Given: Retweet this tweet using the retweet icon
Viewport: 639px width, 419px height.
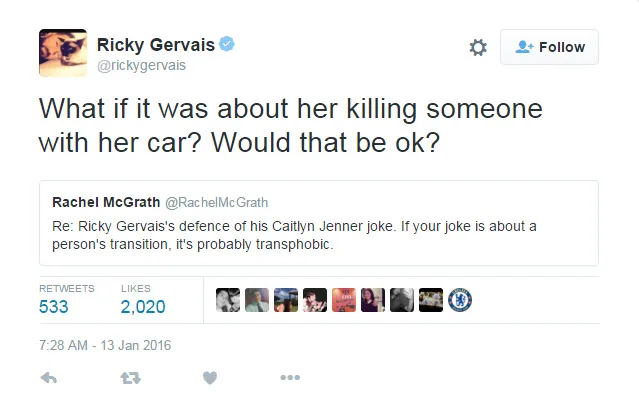Looking at the screenshot, I should pos(129,378).
